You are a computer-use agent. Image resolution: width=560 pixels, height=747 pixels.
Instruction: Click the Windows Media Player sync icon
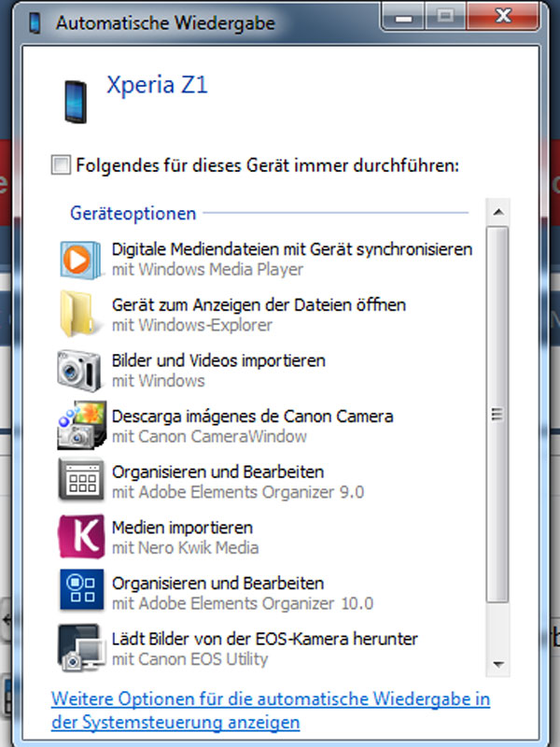coord(78,259)
